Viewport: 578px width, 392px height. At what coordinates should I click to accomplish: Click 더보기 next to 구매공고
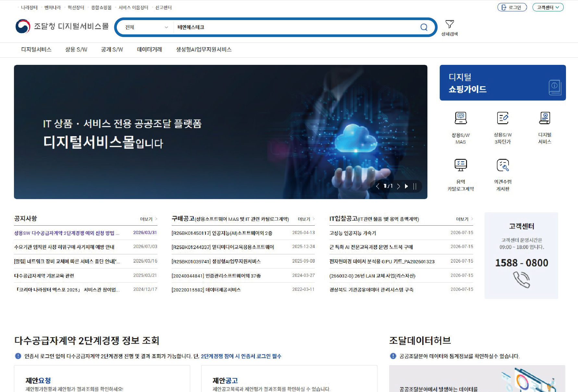306,219
